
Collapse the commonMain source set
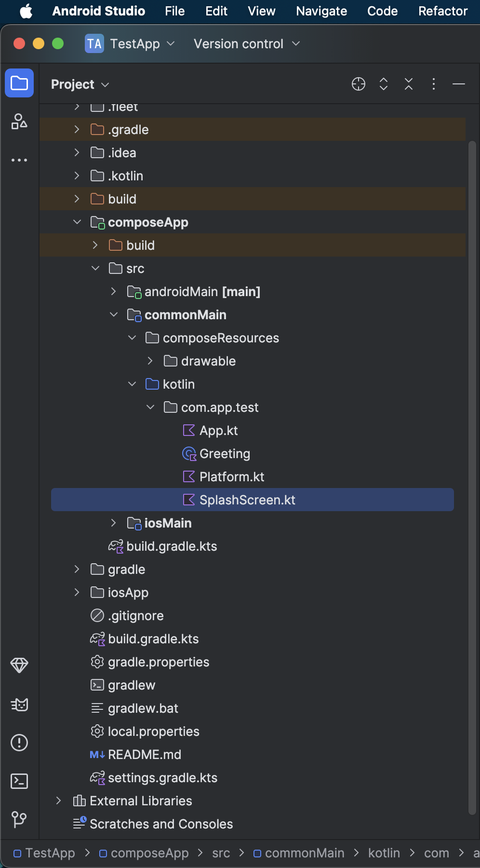(x=114, y=314)
